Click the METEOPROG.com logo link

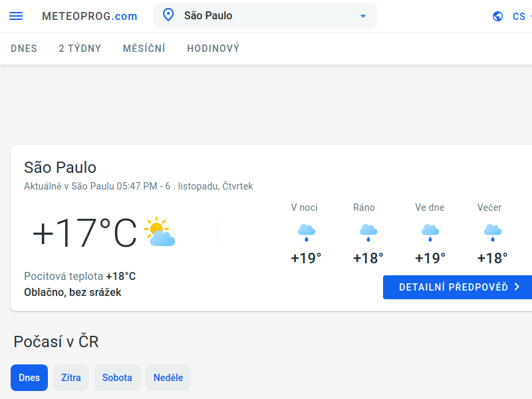coord(89,17)
